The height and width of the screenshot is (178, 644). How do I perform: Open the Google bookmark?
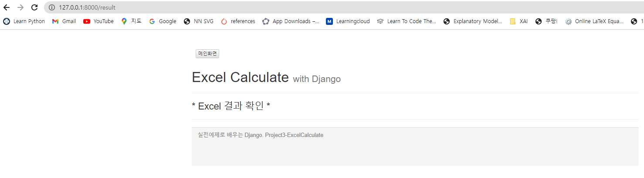click(x=163, y=21)
